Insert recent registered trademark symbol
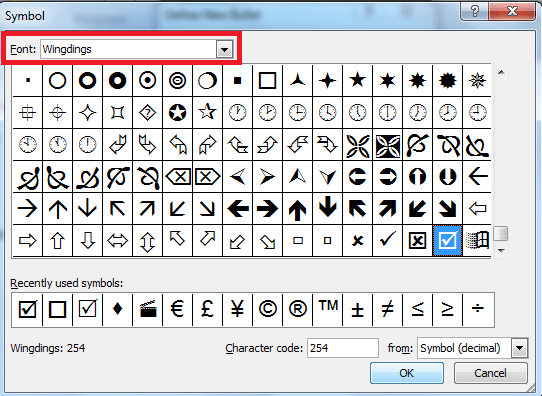Image resolution: width=542 pixels, height=396 pixels. (297, 309)
